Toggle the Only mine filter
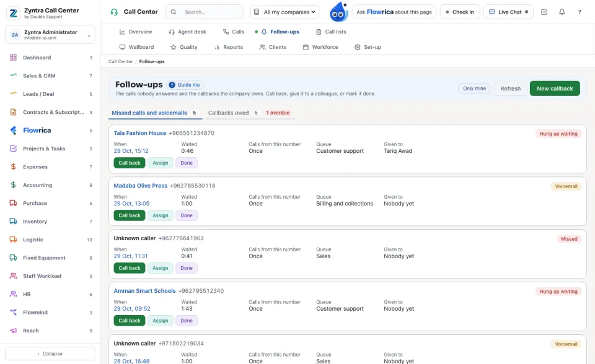Screen dimensions: 595x364 click(474, 89)
